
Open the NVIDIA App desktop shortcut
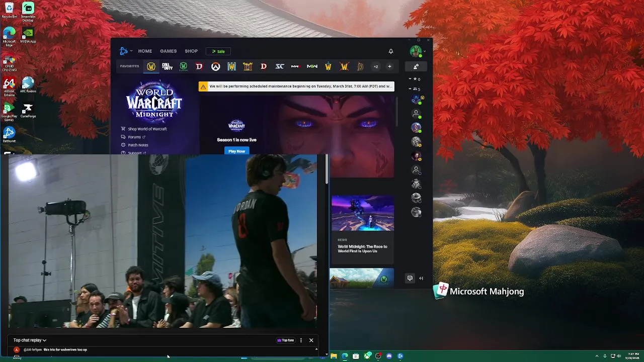point(28,35)
